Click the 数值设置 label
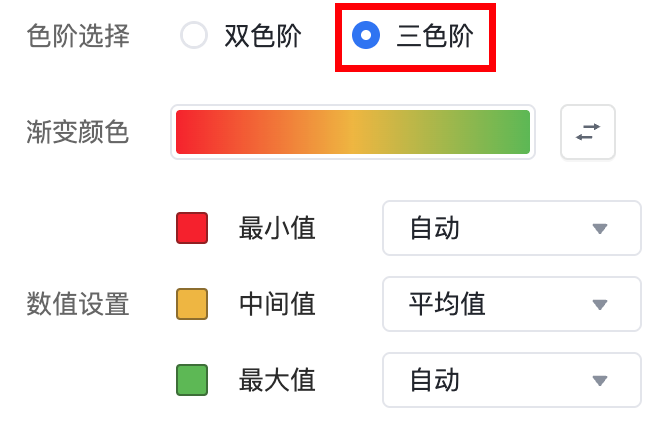This screenshot has width=668, height=432. click(x=78, y=304)
